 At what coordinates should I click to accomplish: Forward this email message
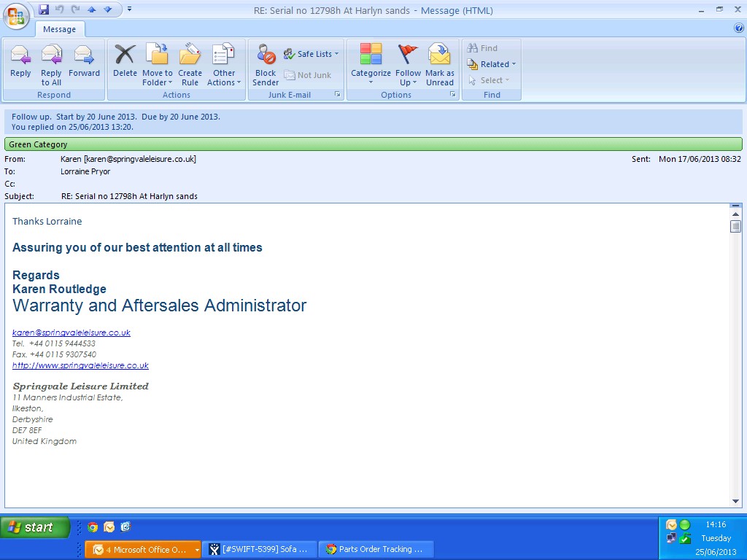coord(84,61)
